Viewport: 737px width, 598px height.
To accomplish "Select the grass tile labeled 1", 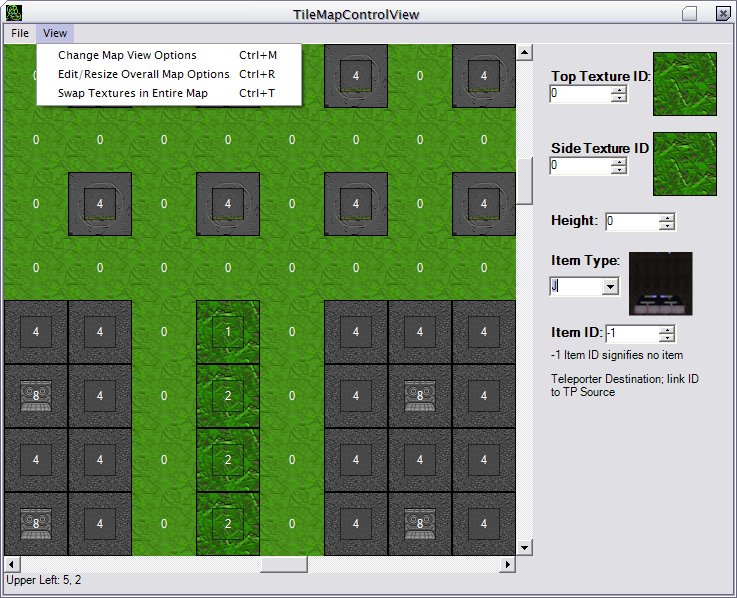I will pyautogui.click(x=228, y=332).
